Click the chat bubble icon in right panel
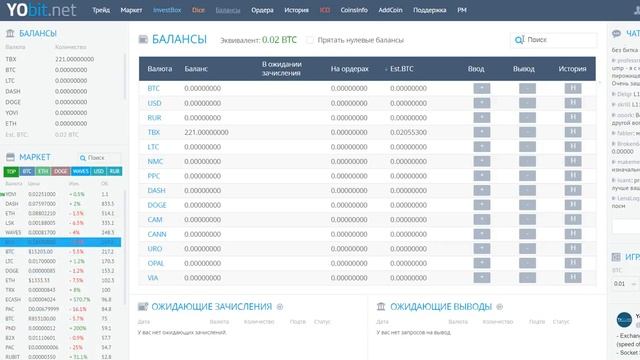Screen dimensions: 640x360 tap(616, 33)
